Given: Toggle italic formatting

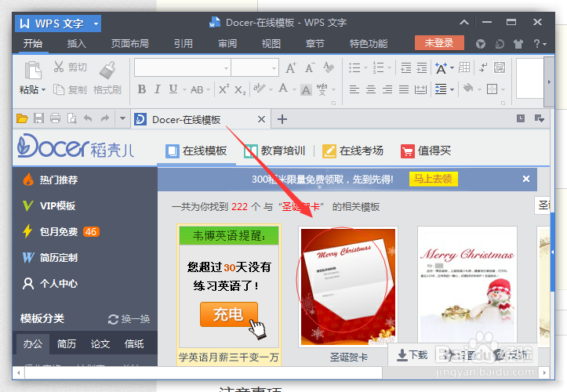Looking at the screenshot, I should click(x=158, y=89).
